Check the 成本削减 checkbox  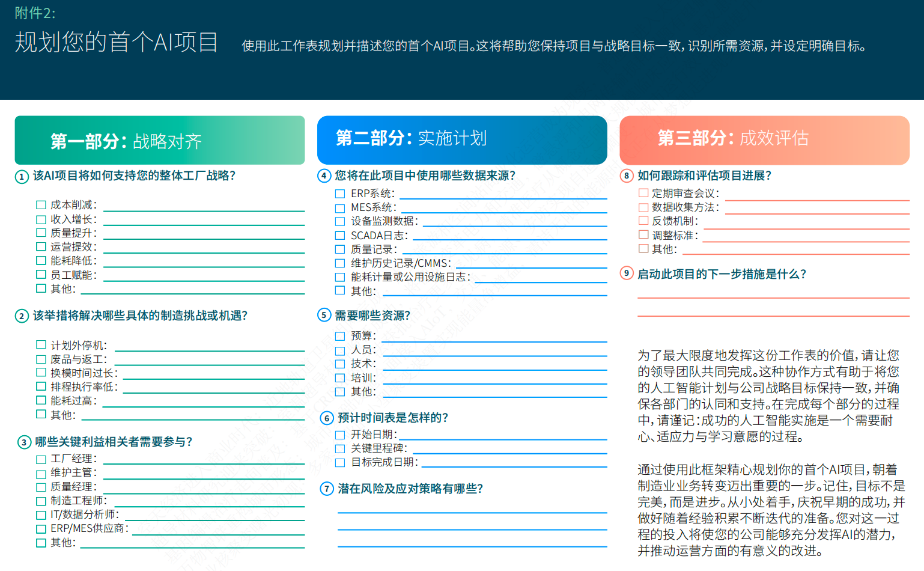coord(41,205)
